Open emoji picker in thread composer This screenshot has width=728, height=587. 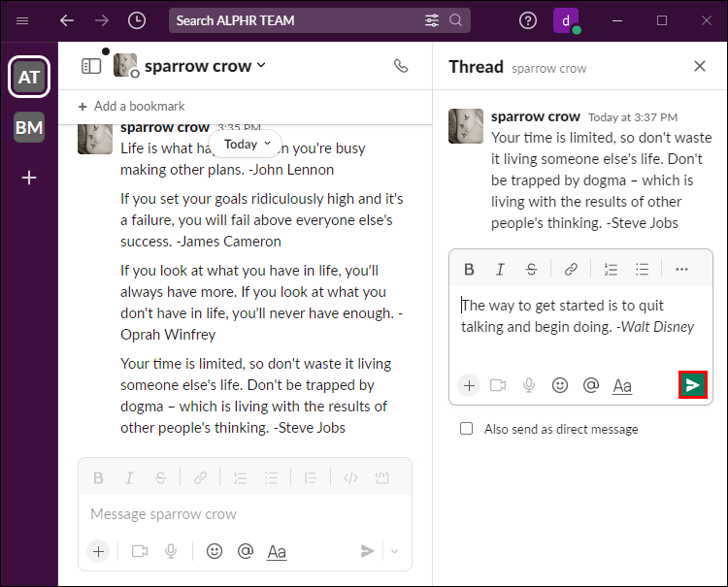coord(560,385)
